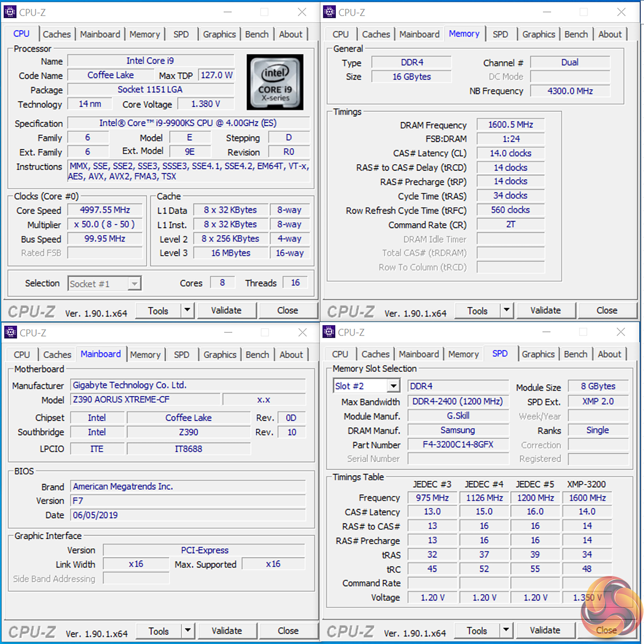
Task: Expand the Tools arrow in the CPU window
Action: click(x=187, y=310)
